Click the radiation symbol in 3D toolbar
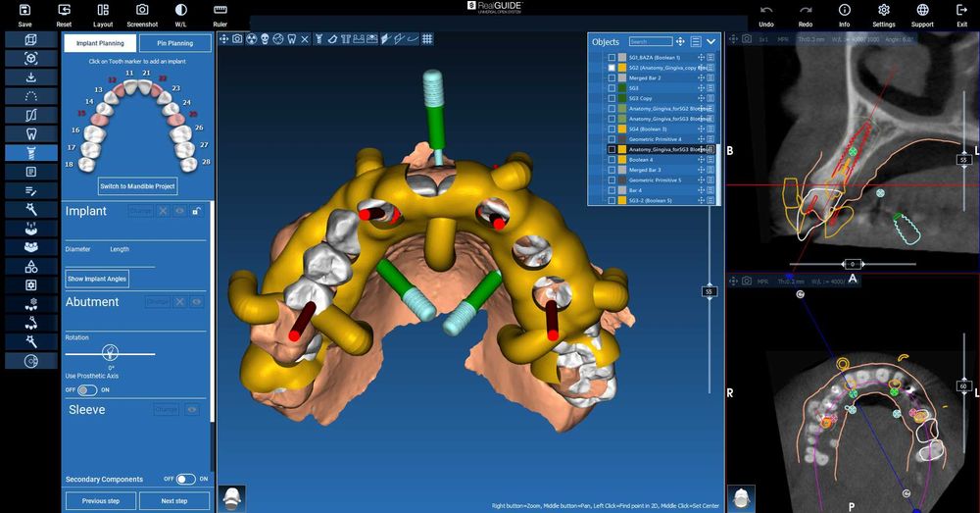 pos(251,39)
